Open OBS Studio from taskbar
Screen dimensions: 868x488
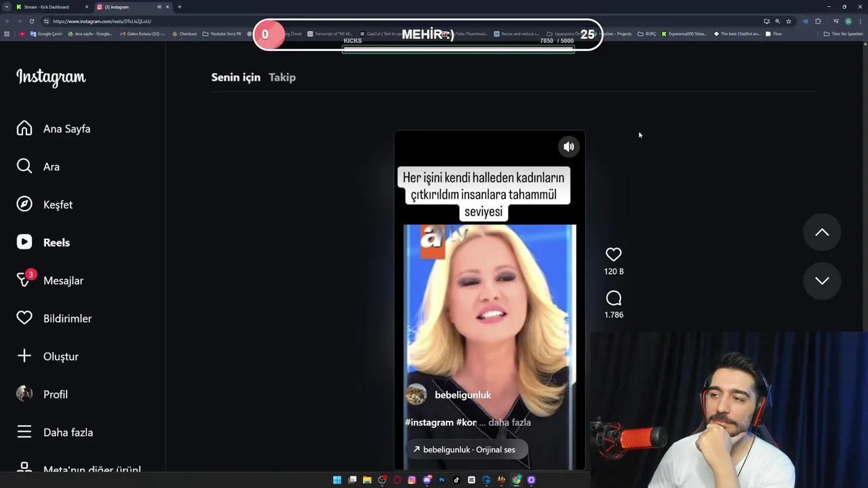[x=382, y=480]
